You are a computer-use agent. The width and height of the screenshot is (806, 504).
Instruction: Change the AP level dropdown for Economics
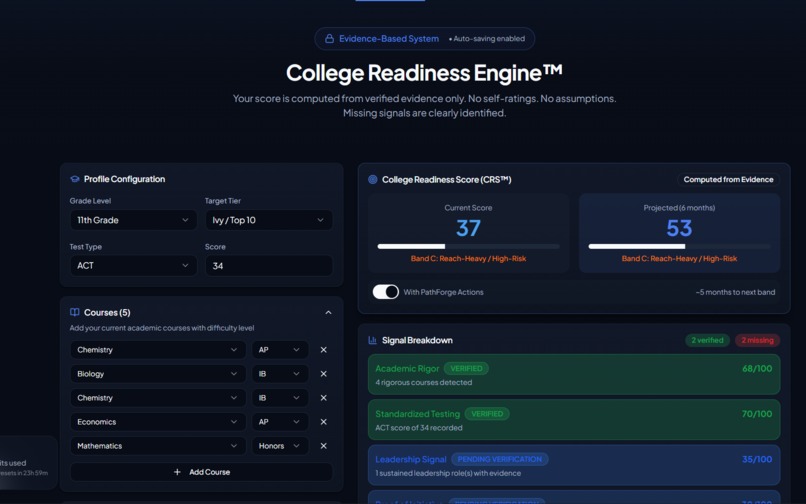click(280, 422)
